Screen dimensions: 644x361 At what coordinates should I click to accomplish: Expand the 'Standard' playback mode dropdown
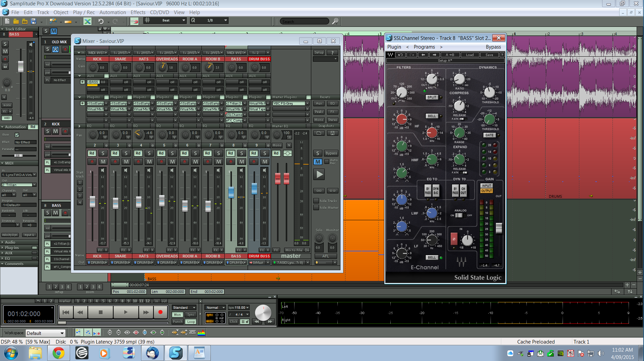point(184,307)
